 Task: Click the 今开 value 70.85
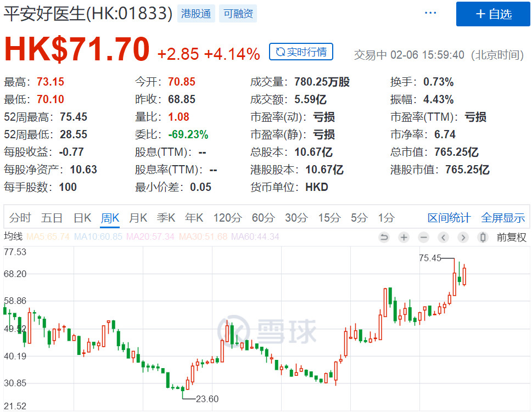[182, 82]
